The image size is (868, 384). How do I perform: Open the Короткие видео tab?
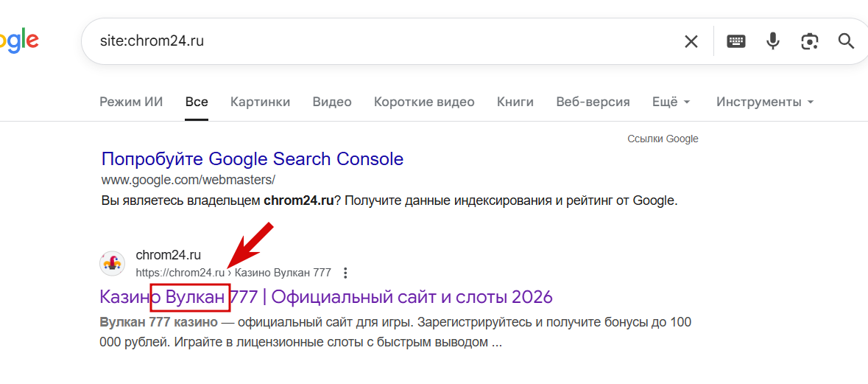coord(424,102)
